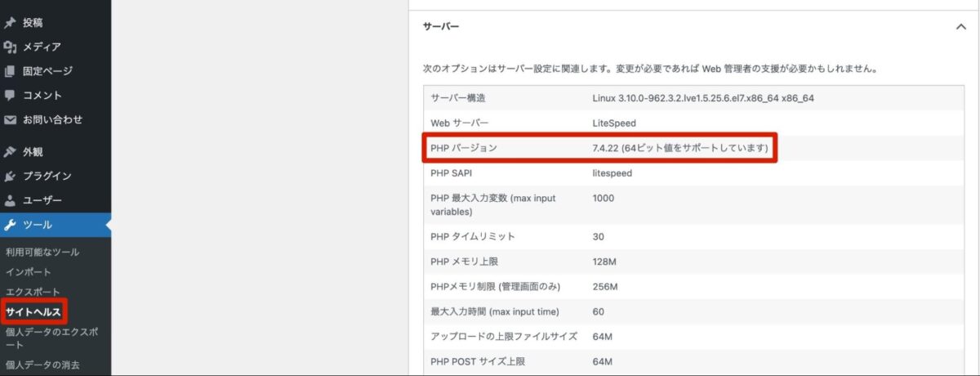
Task: Click the media icon next to メディア
Action: pos(10,47)
